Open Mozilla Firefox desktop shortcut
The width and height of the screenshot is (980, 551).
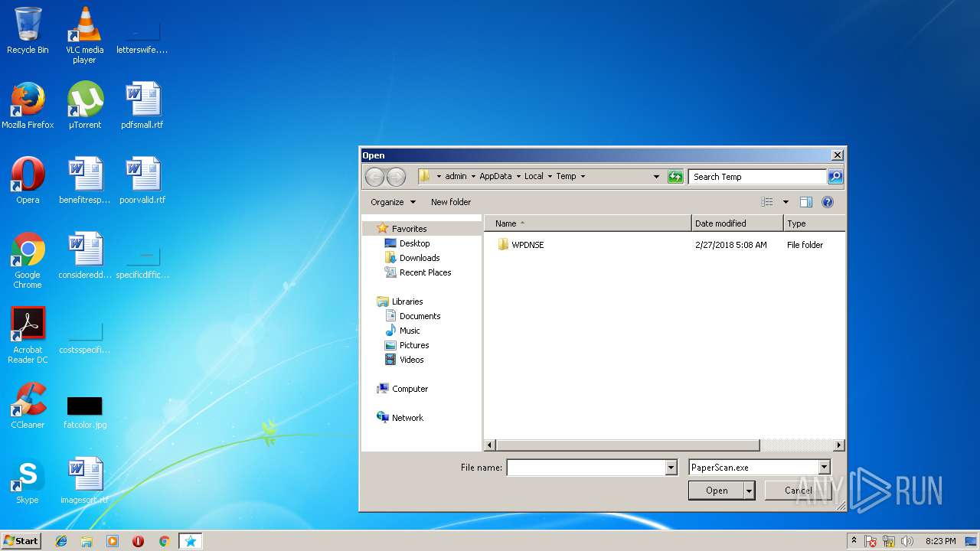pos(28,106)
